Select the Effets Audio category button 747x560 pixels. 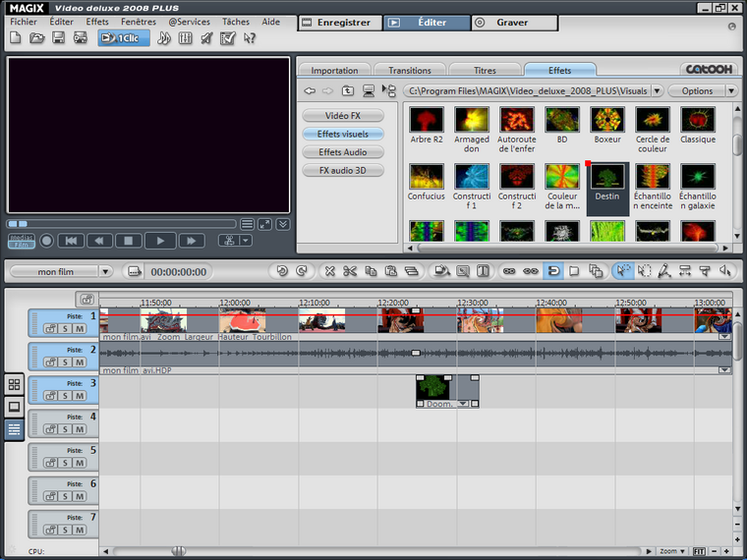(x=342, y=152)
